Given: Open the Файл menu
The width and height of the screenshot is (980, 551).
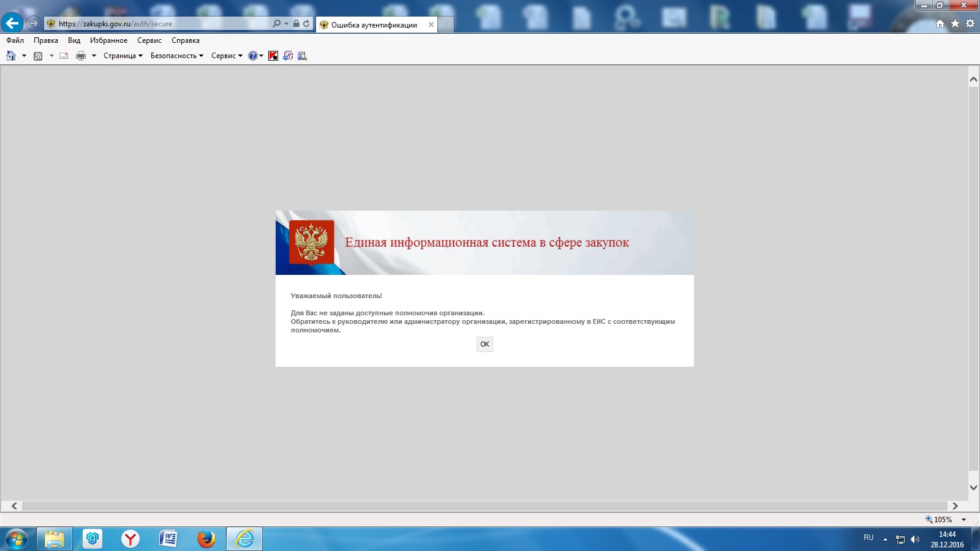Looking at the screenshot, I should (15, 40).
